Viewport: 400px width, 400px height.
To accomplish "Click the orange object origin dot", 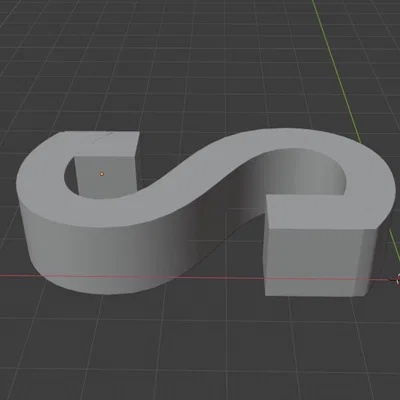I will point(102,174).
